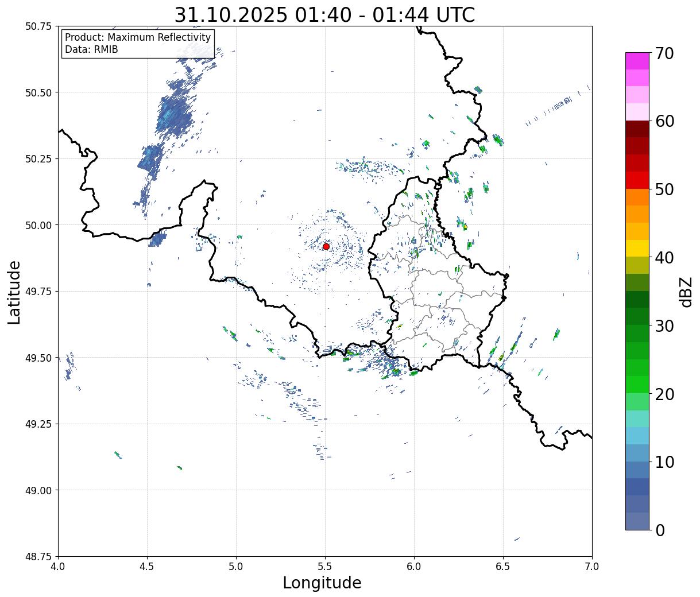Viewport: 700px width, 597px height.
Task: Click the longitude tick label 6.5
Action: (503, 567)
